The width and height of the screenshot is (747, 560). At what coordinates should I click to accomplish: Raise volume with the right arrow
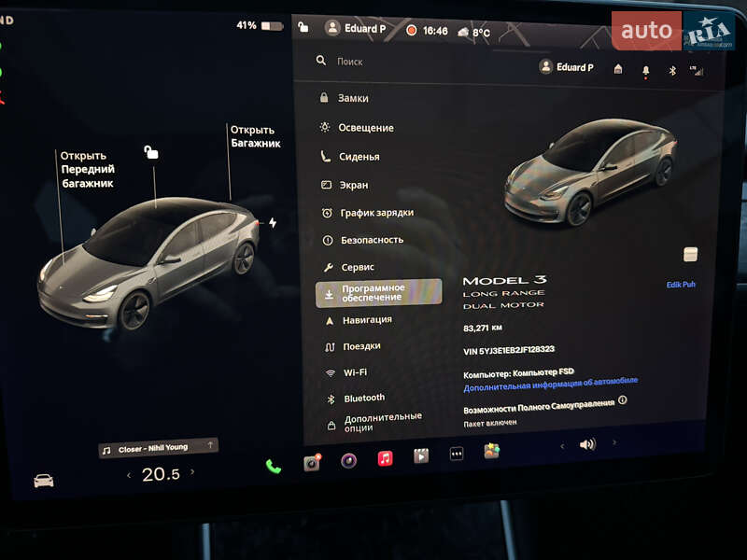tap(614, 442)
